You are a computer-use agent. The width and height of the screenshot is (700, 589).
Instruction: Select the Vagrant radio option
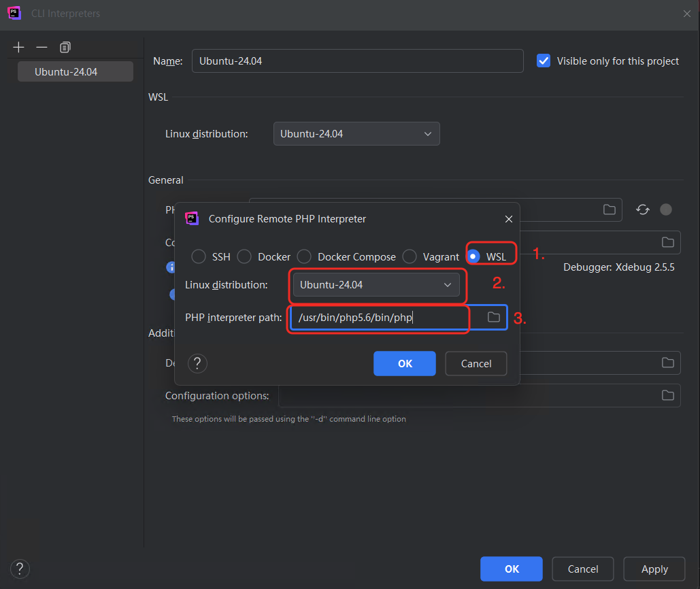pyautogui.click(x=410, y=256)
